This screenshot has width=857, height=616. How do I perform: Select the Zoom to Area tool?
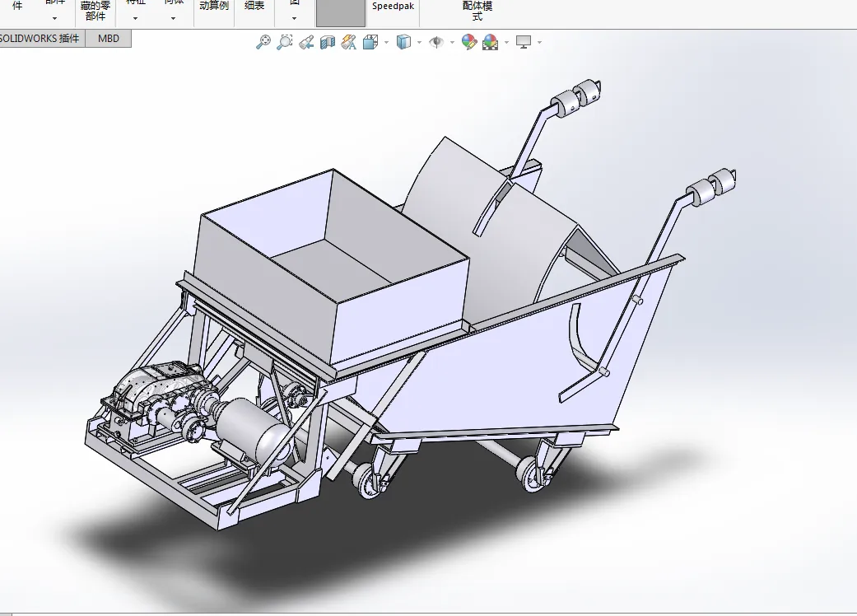[x=285, y=42]
